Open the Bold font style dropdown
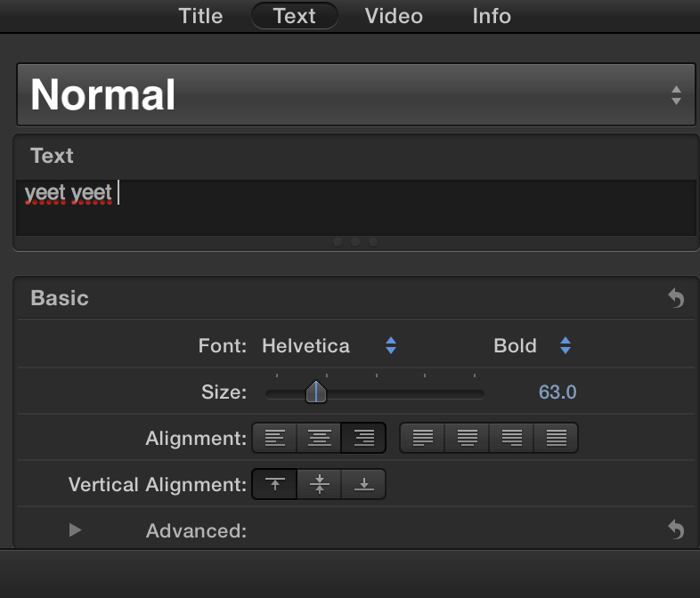 click(532, 345)
